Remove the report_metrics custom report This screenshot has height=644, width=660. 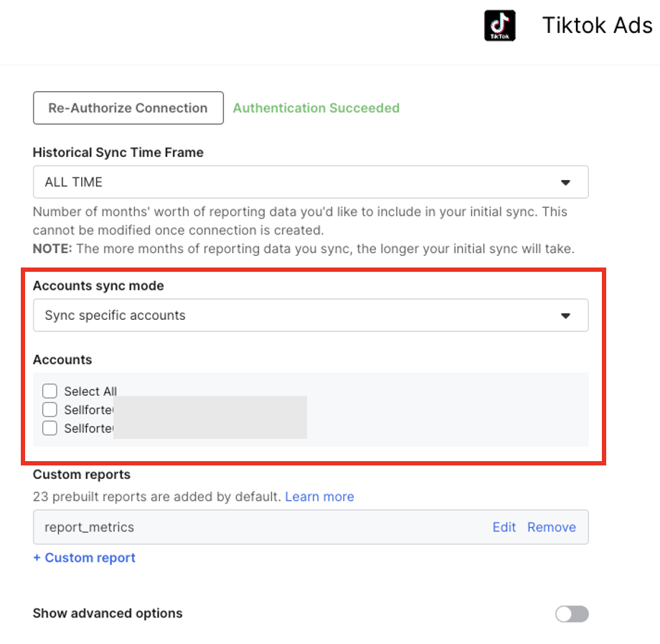coord(551,527)
